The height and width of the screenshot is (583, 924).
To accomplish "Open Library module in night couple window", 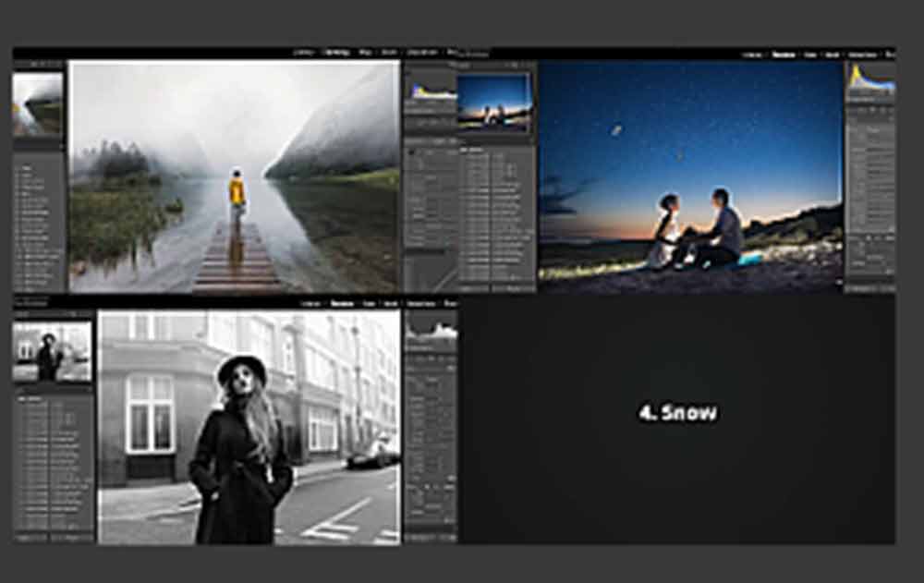I will [752, 55].
